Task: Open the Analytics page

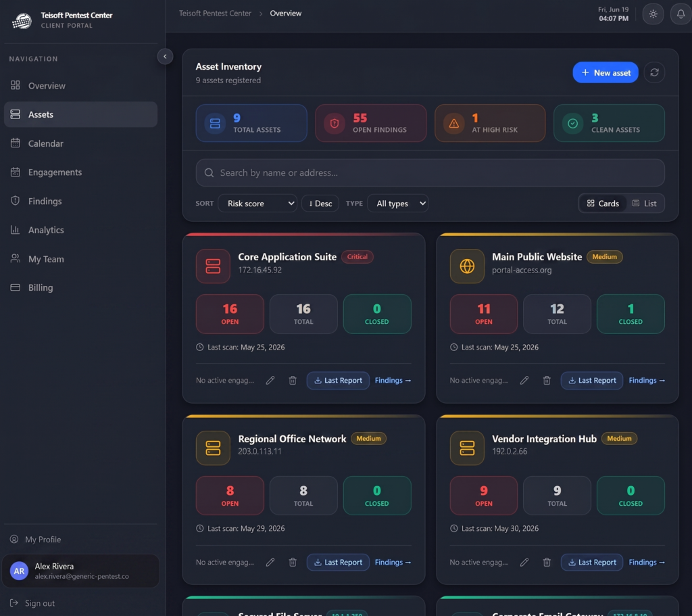Action: tap(81, 230)
